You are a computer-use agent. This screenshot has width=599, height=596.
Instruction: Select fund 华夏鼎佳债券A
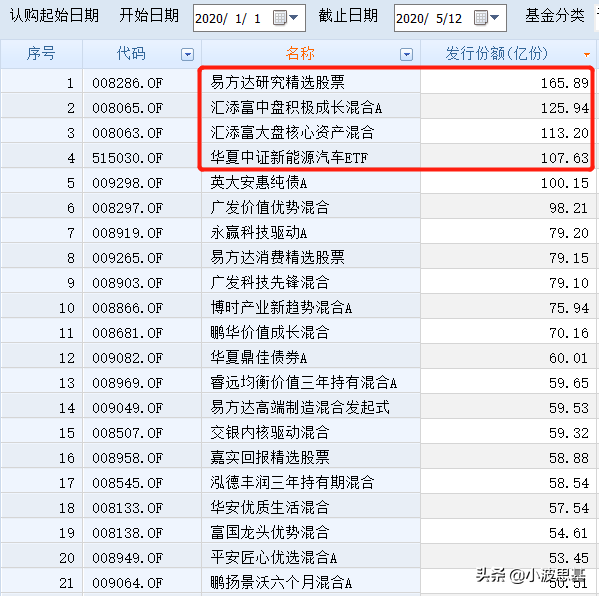tap(259, 358)
